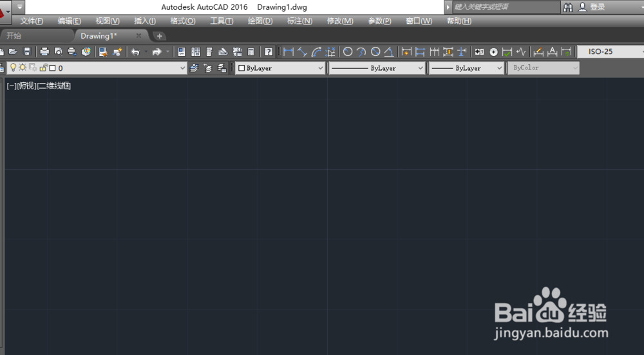
Task: Select the Continue dimension tool
Action: (434, 51)
